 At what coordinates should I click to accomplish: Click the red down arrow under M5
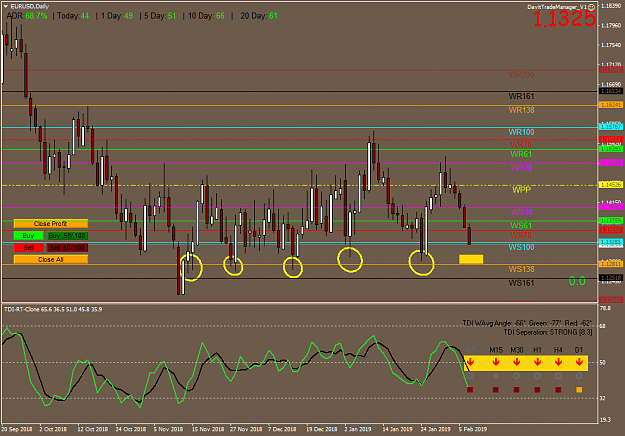pyautogui.click(x=470, y=362)
